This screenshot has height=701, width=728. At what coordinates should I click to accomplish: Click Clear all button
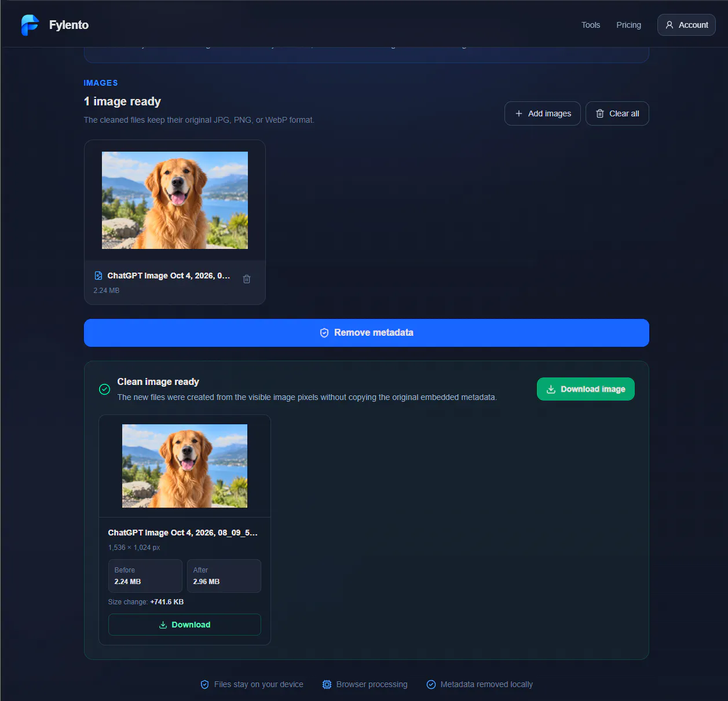617,113
